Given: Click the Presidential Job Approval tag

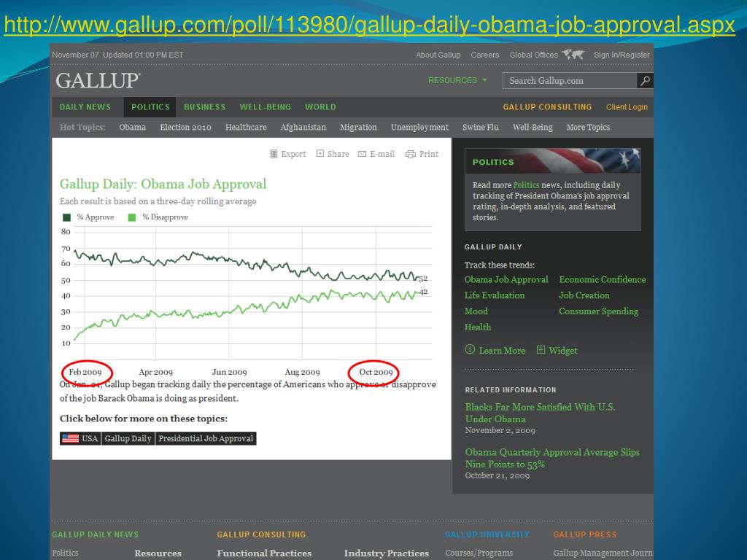Looking at the screenshot, I should pos(206,438).
